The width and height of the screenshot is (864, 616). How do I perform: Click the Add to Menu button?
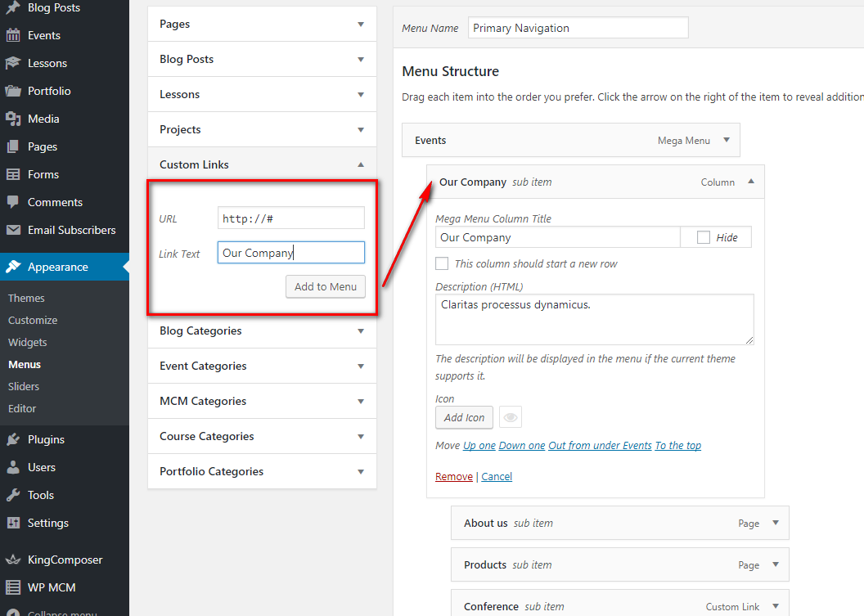(326, 286)
